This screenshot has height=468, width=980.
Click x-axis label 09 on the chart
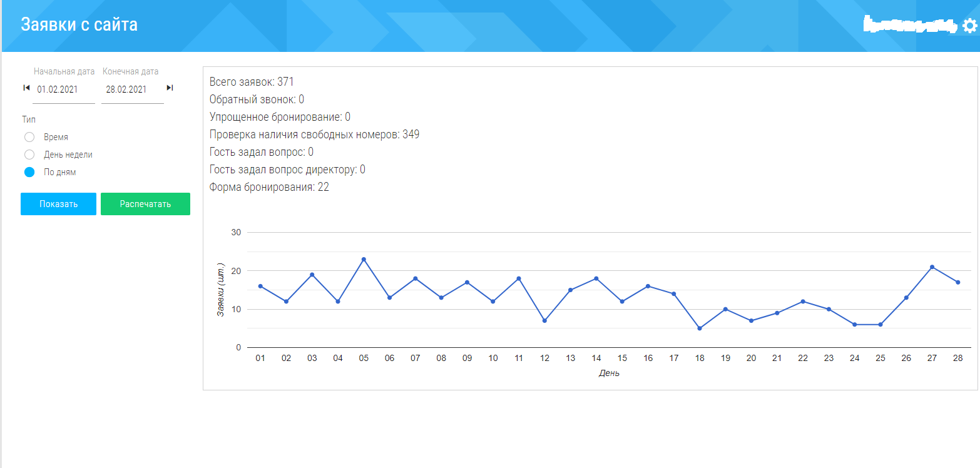[x=467, y=359]
